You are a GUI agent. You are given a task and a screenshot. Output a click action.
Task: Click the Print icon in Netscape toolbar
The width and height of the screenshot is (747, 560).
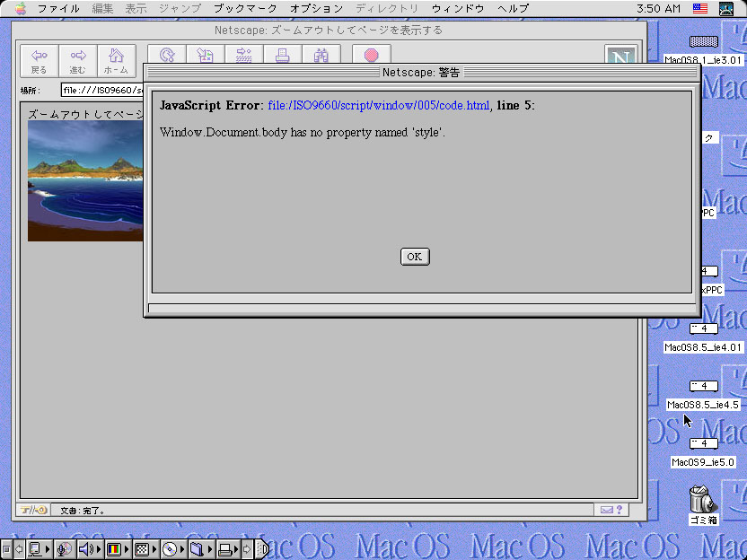click(281, 57)
